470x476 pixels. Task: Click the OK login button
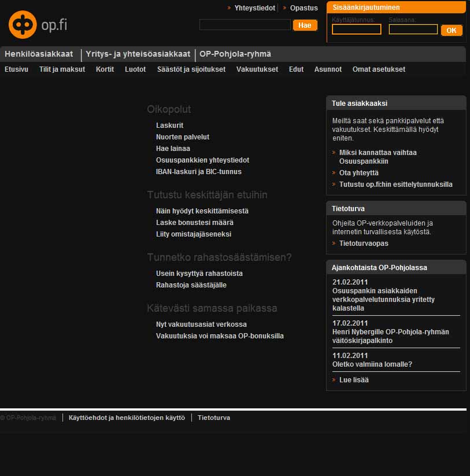(x=452, y=30)
